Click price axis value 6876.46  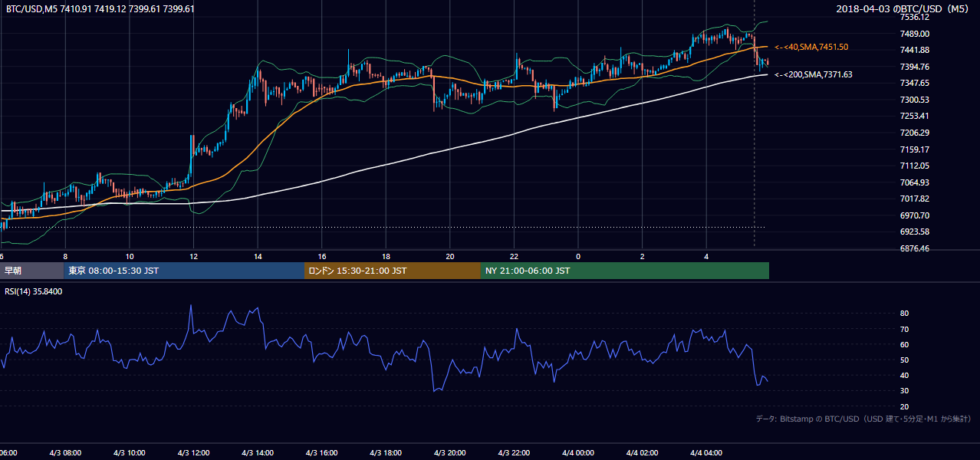tap(915, 248)
